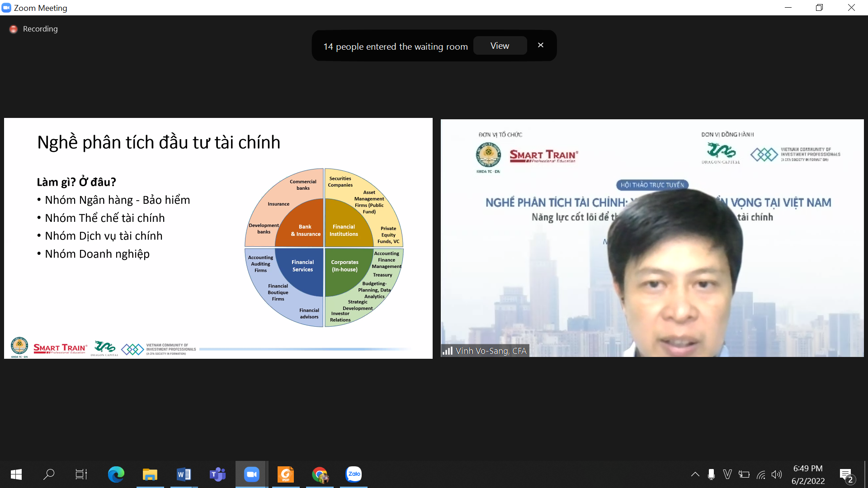Click bullet "Nhóm Ngân hàng - Bảo hiểm"

click(118, 200)
